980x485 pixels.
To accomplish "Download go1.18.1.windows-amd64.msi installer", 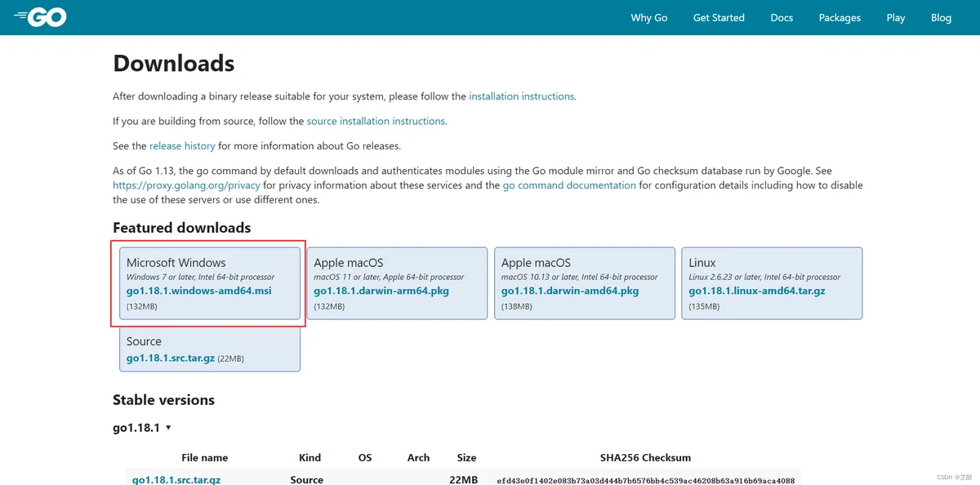I will coord(198,291).
